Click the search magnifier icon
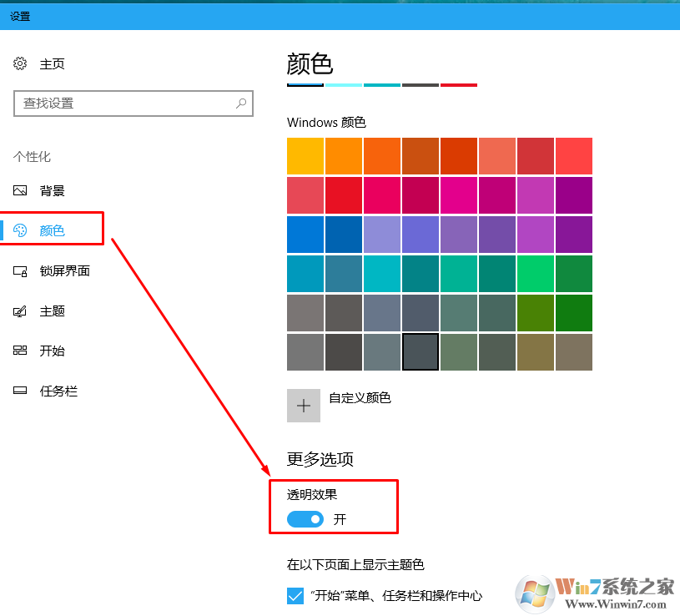This screenshot has height=616, width=680. pos(240,104)
